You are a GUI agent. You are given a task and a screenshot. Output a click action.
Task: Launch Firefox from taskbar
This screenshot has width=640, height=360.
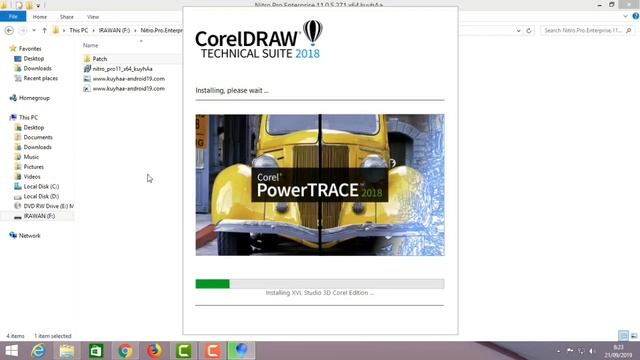coord(155,351)
